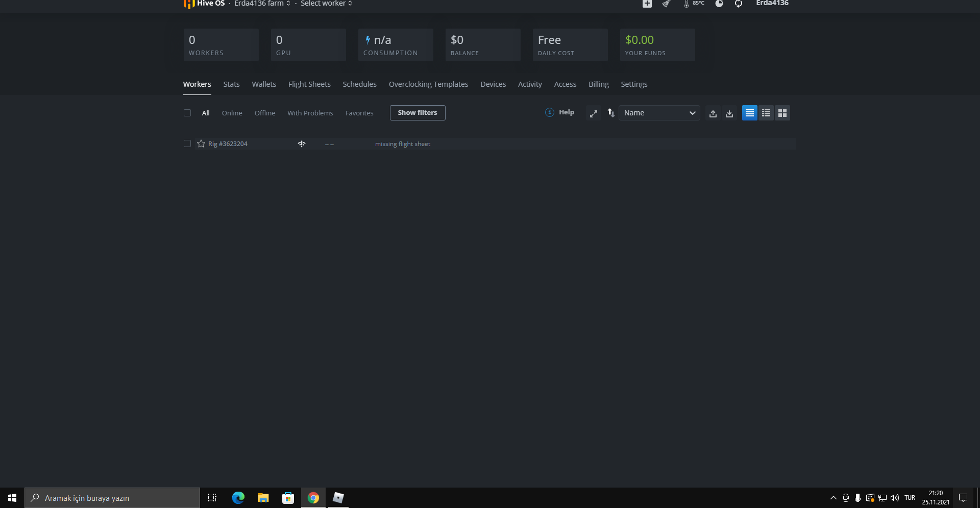Screen dimensions: 980x508
Task: Click the download import icon
Action: tap(729, 113)
